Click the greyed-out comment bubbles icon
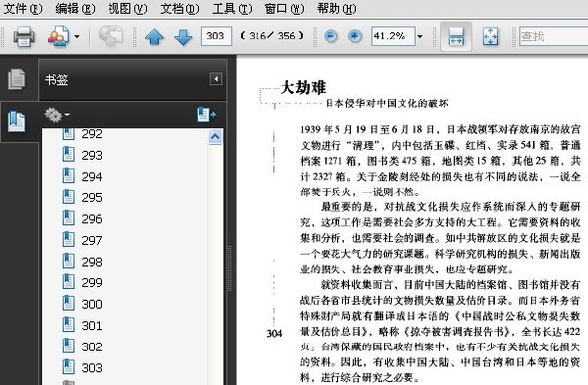This screenshot has width=588, height=385. (111, 36)
